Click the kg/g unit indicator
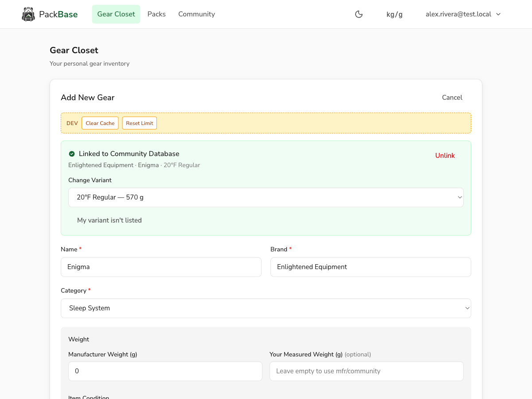This screenshot has height=399, width=532. [x=394, y=14]
